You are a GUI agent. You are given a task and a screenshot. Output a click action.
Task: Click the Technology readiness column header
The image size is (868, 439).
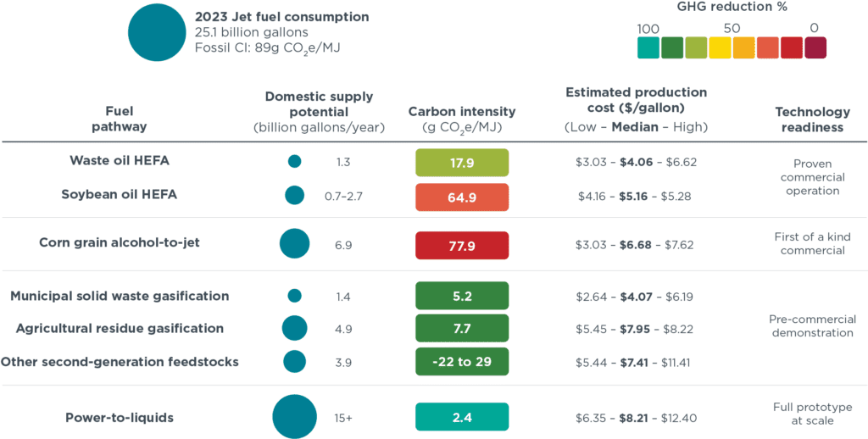click(x=811, y=119)
